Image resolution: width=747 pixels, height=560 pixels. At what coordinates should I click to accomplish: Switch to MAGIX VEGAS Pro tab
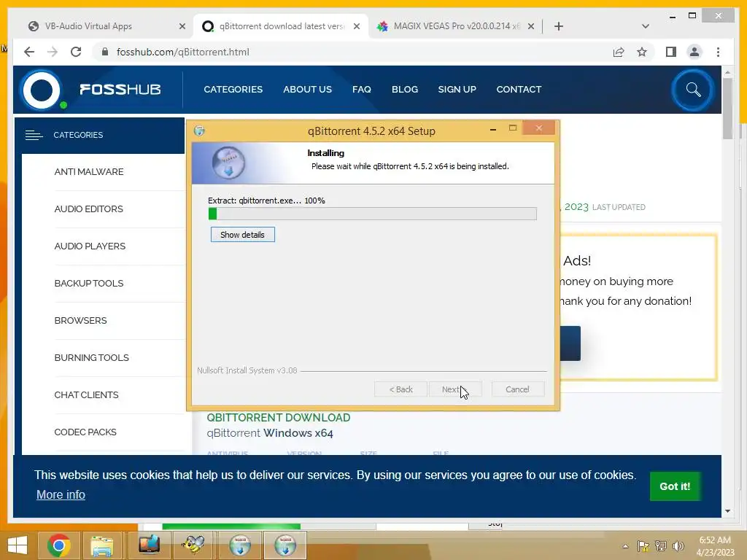pyautogui.click(x=456, y=26)
